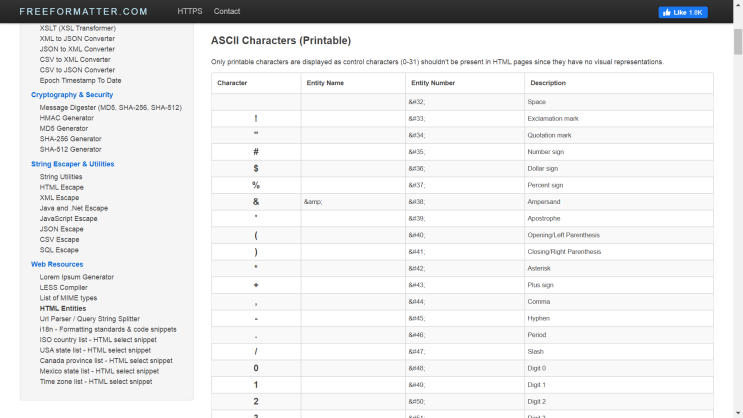743x418 pixels.
Task: Open the Web Resources section heading
Action: (57, 264)
